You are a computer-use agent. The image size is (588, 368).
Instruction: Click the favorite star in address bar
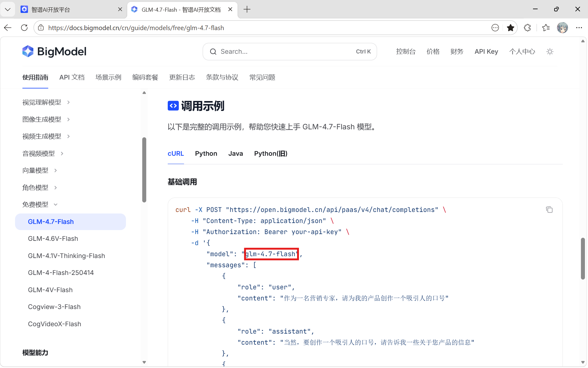coord(511,28)
